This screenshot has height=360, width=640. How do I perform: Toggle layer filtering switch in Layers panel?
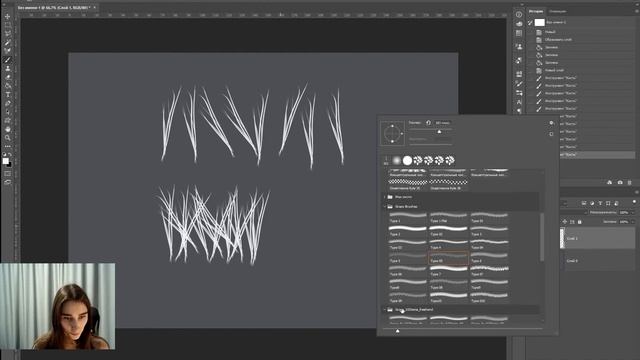point(634,202)
